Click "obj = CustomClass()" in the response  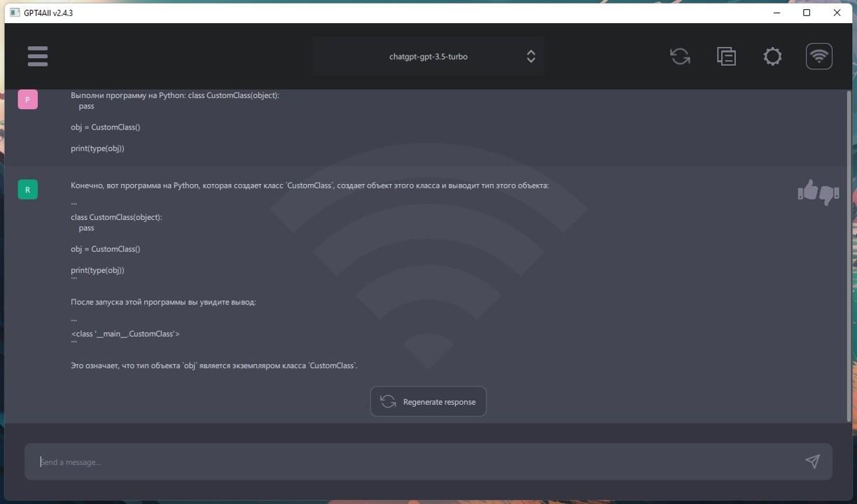pyautogui.click(x=105, y=249)
